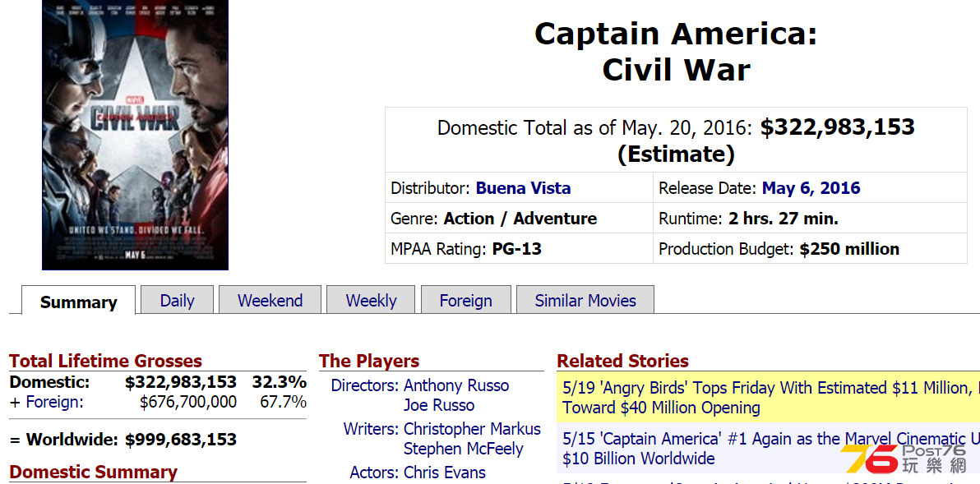Switch to the Daily tab
This screenshot has height=484, width=980.
click(x=178, y=300)
